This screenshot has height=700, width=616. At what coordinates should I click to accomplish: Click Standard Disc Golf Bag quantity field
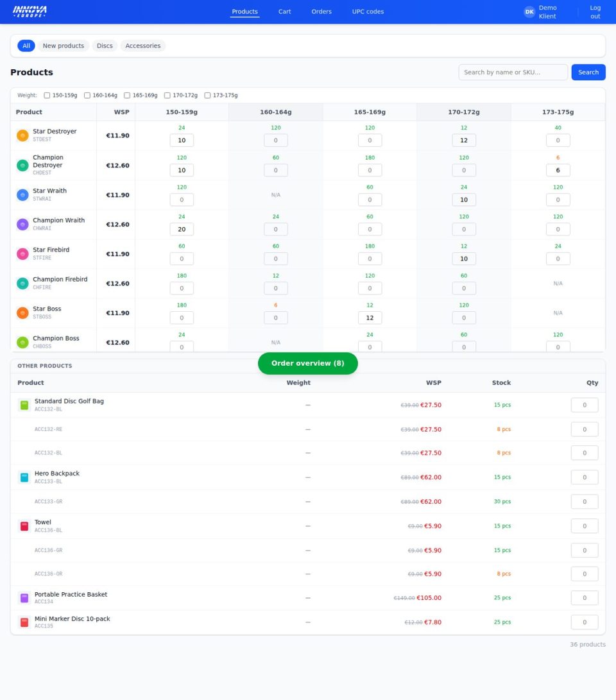(585, 405)
